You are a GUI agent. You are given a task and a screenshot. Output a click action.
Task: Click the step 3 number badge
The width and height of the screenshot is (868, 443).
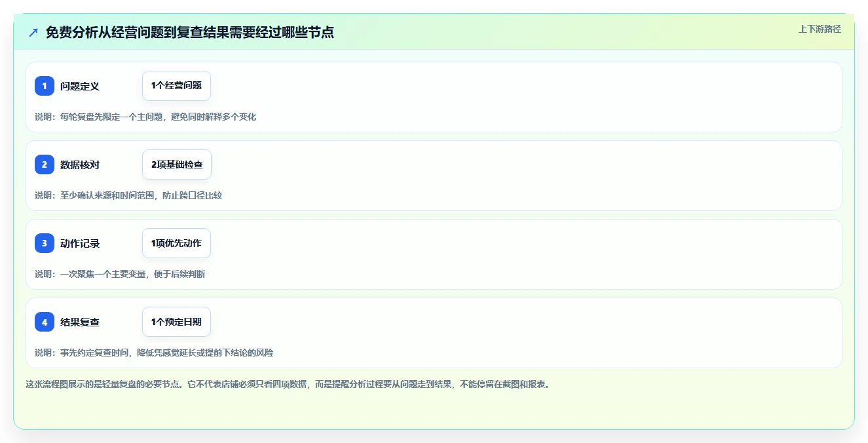click(x=45, y=243)
